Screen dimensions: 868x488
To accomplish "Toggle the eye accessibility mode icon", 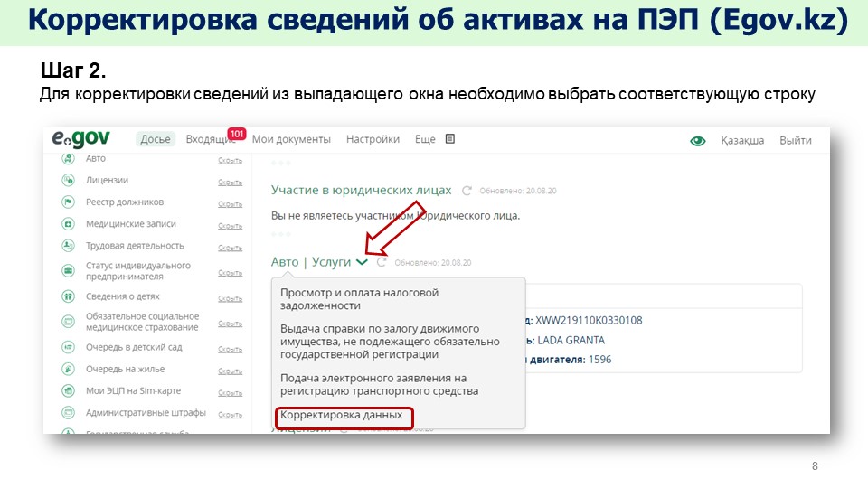I will click(697, 140).
